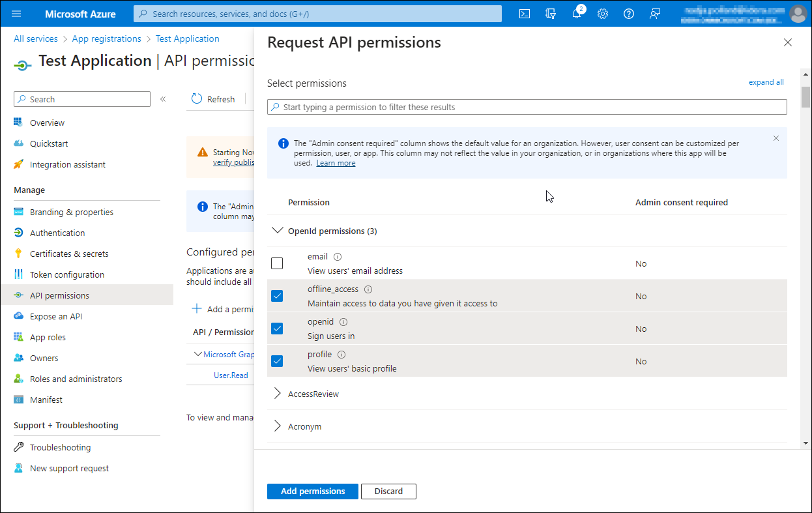Click the Integration assistant rocket icon
This screenshot has height=513, width=812.
[18, 164]
